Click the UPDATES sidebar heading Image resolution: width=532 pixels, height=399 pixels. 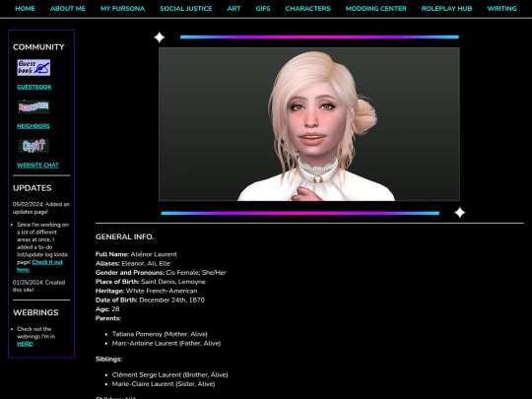[x=33, y=188]
